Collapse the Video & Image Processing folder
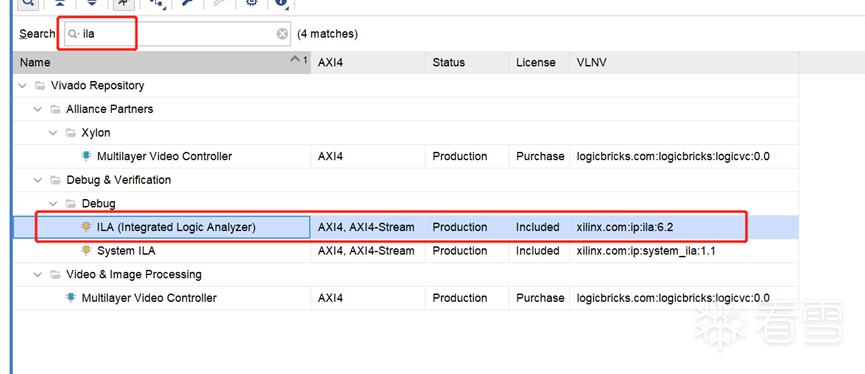 [38, 274]
